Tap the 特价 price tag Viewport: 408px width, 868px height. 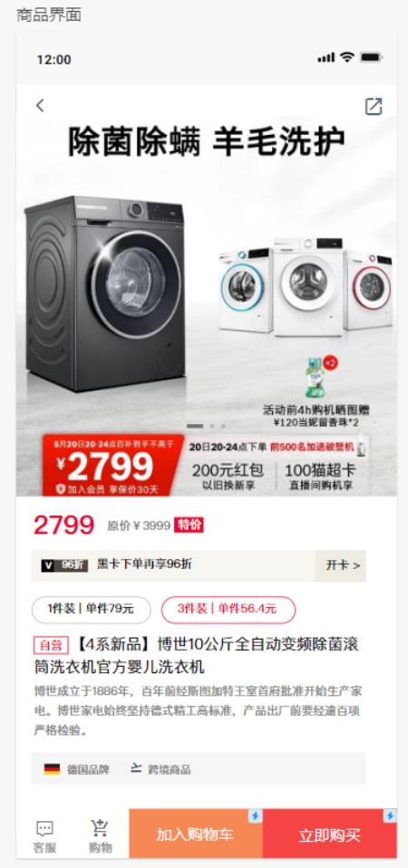[189, 525]
